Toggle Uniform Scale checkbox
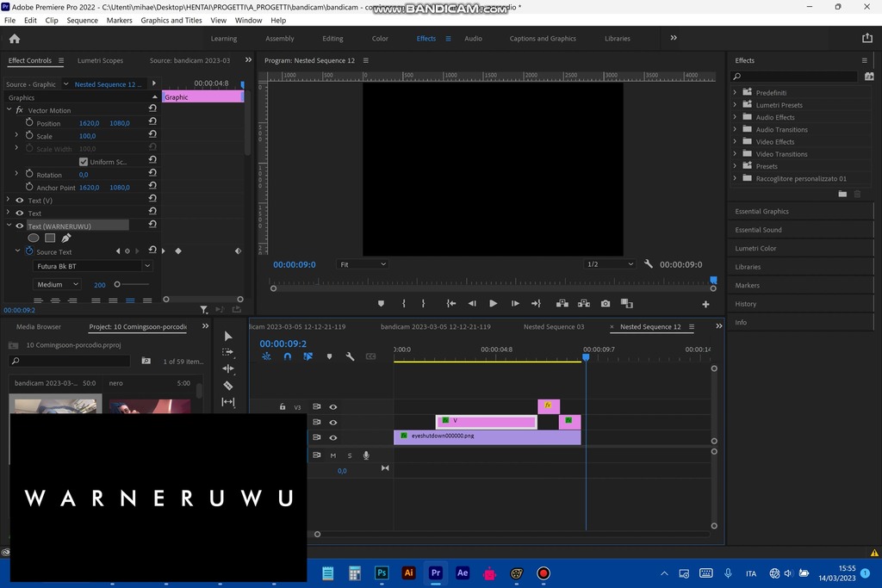 tap(84, 162)
